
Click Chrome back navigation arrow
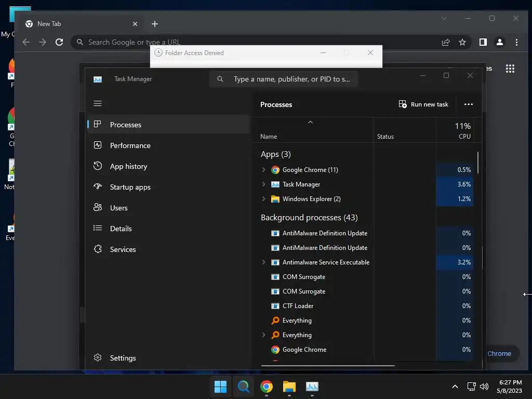26,42
